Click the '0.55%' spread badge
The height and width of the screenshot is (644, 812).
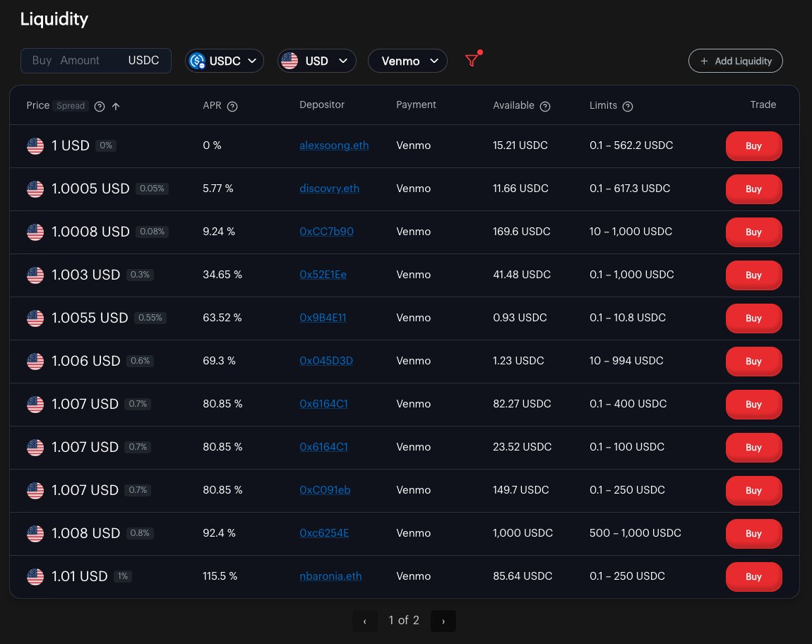pos(150,318)
